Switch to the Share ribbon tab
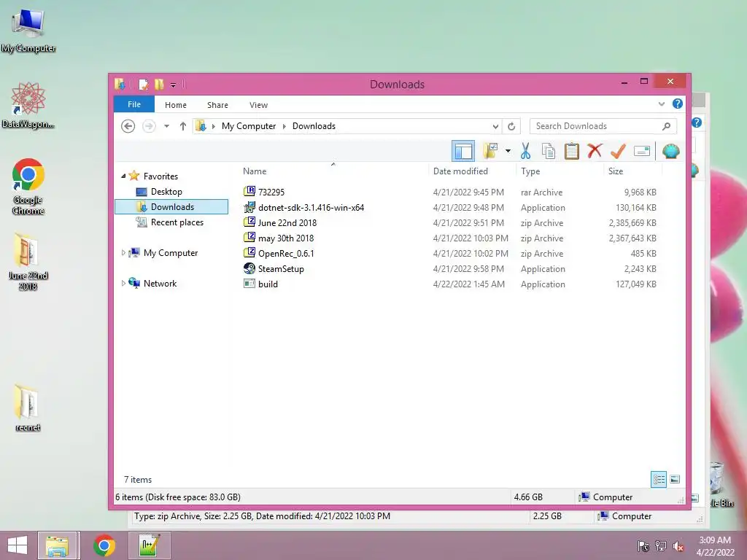 pos(217,105)
